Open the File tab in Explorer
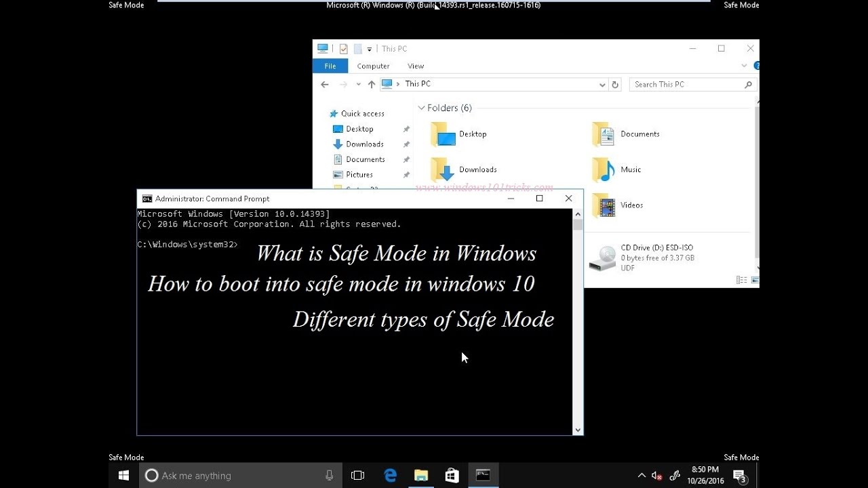This screenshot has width=868, height=488. (x=330, y=66)
